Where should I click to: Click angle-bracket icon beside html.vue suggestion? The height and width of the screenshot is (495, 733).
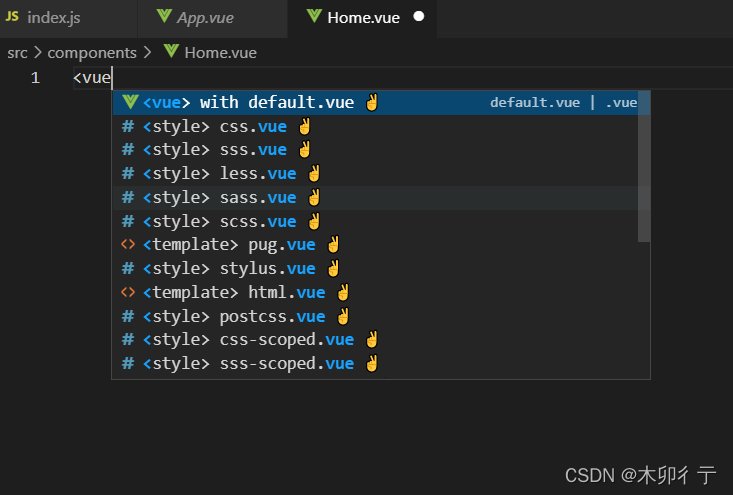(x=128, y=292)
